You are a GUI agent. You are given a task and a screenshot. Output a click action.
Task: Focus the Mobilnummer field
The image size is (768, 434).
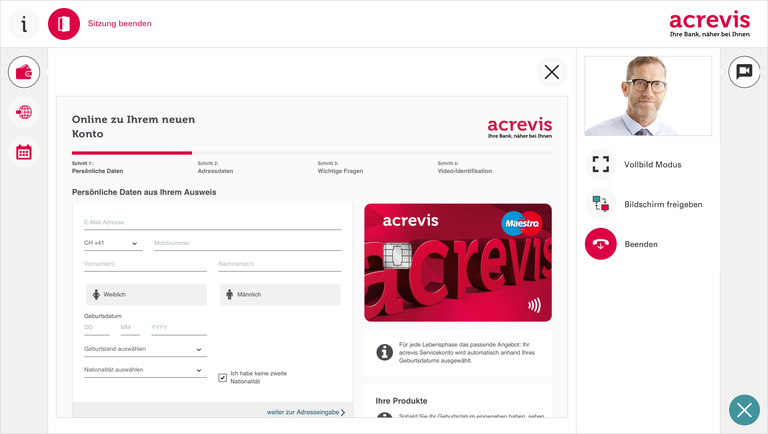point(247,243)
